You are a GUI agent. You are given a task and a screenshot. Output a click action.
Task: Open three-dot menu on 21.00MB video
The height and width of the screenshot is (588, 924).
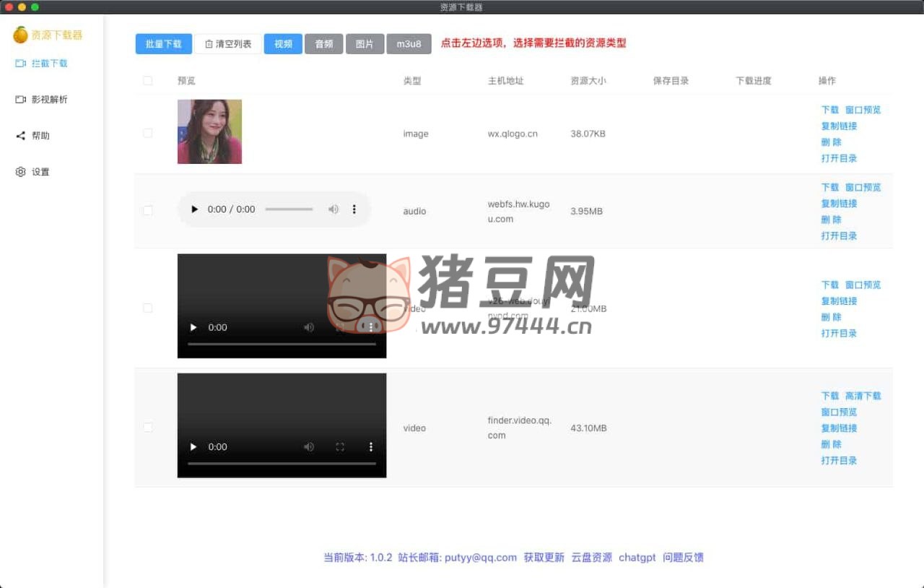tap(371, 327)
